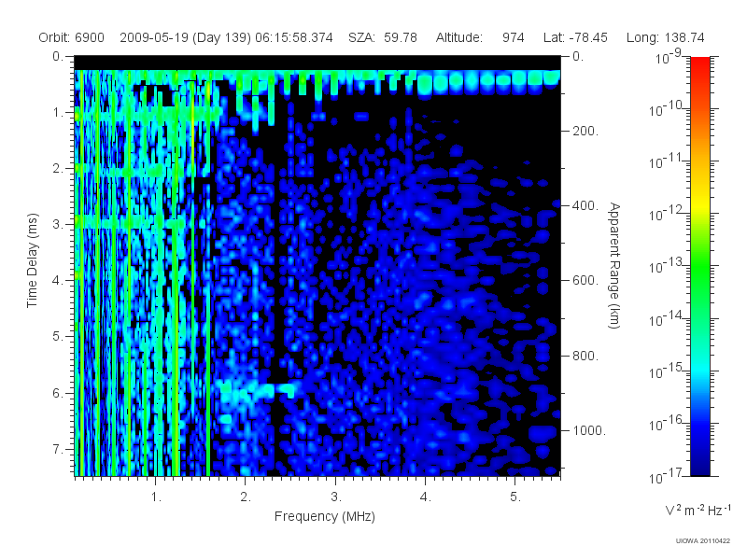This screenshot has width=747, height=560.
Task: Click the apparent range tick '200.'
Action: [585, 131]
